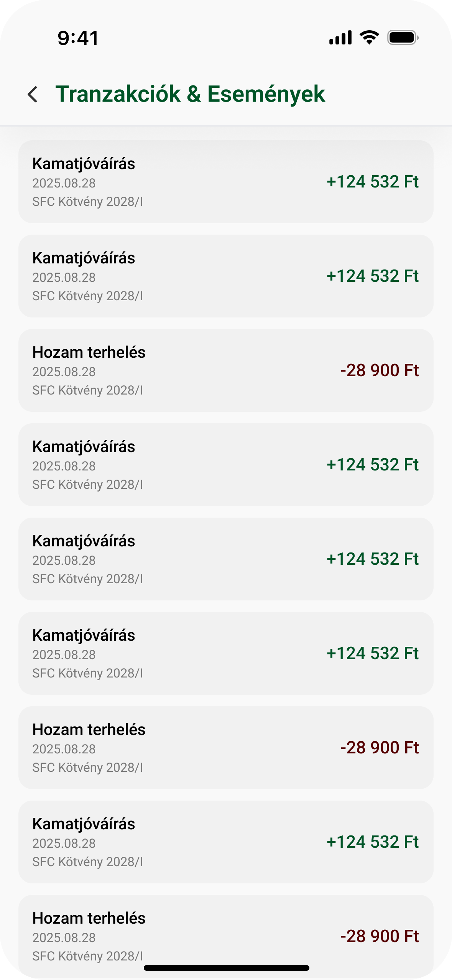Tap the 9:41 clock in status bar
The width and height of the screenshot is (452, 980).
pyautogui.click(x=78, y=38)
